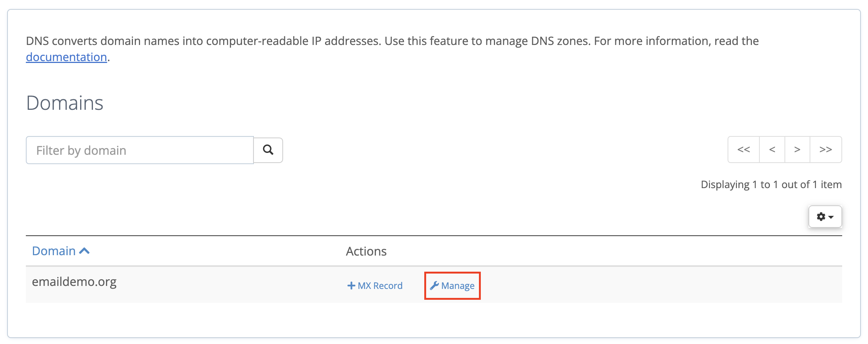
Task: Click the magnifying glass search icon
Action: coord(268,150)
